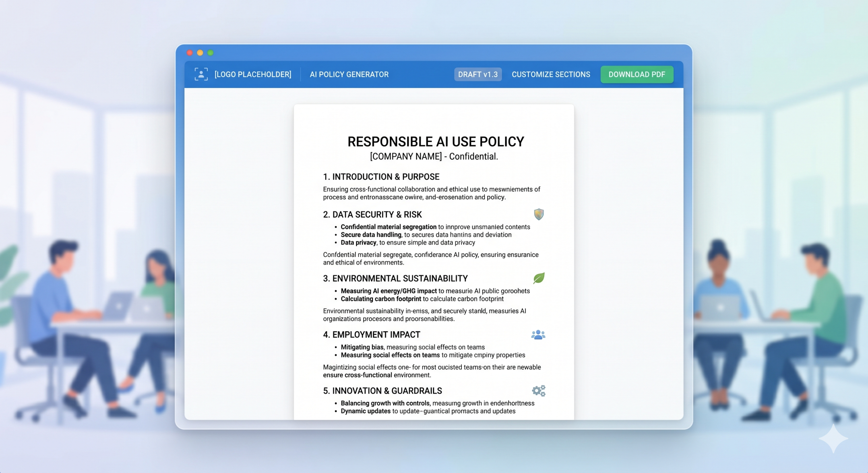Select the leaf icon beside Environmental Sustainability
This screenshot has height=473, width=868.
539,278
